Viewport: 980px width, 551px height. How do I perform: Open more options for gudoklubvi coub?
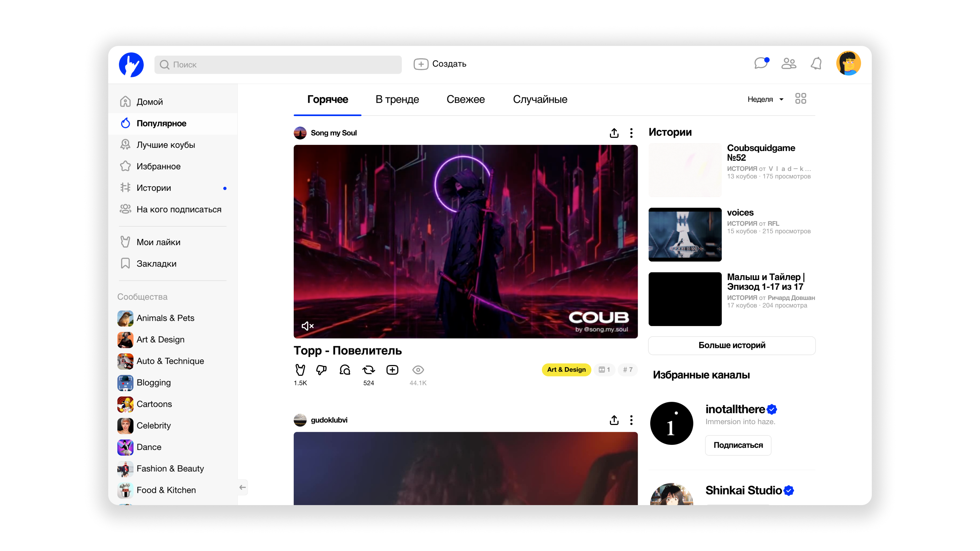[631, 420]
